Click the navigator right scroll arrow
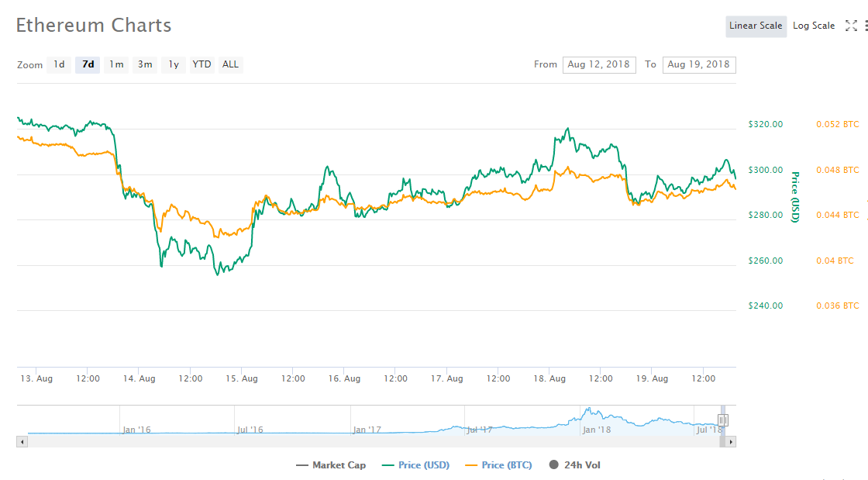 (731, 441)
